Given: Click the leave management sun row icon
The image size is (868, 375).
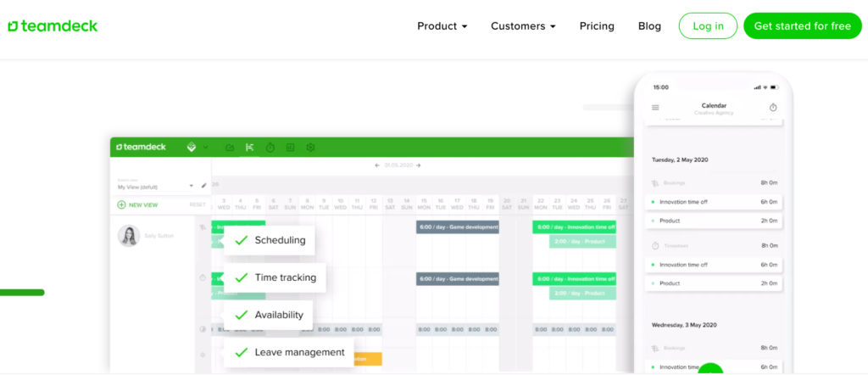Looking at the screenshot, I should [203, 355].
